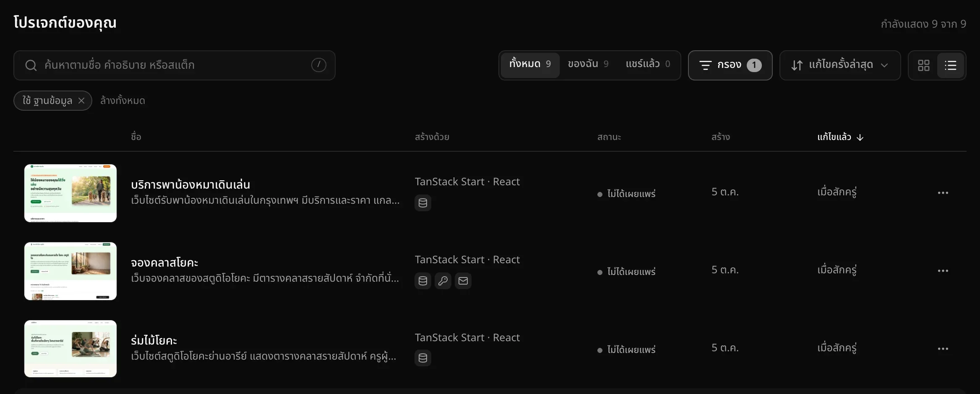Open more options for ร่มไม้โยคะ
The image size is (980, 394).
click(943, 349)
